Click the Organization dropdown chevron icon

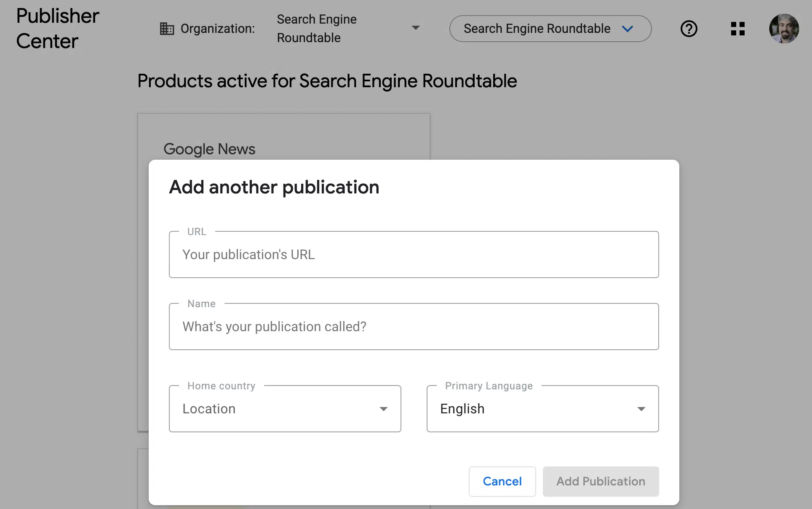click(x=416, y=28)
